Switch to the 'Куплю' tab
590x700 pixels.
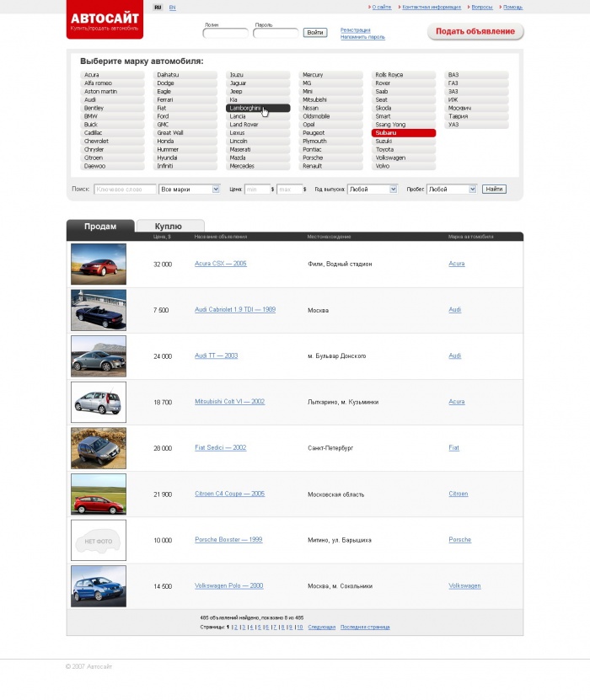click(x=169, y=226)
